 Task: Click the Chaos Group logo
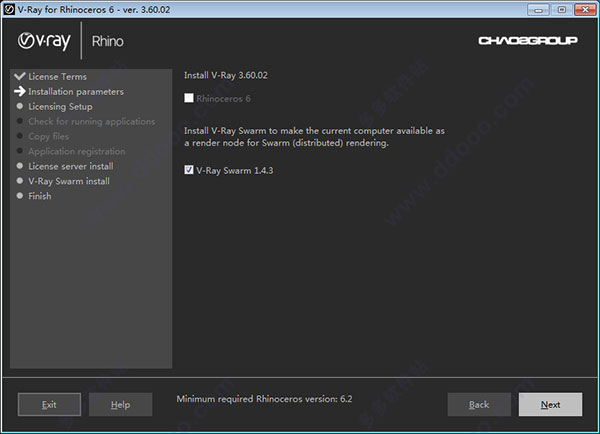tap(528, 41)
